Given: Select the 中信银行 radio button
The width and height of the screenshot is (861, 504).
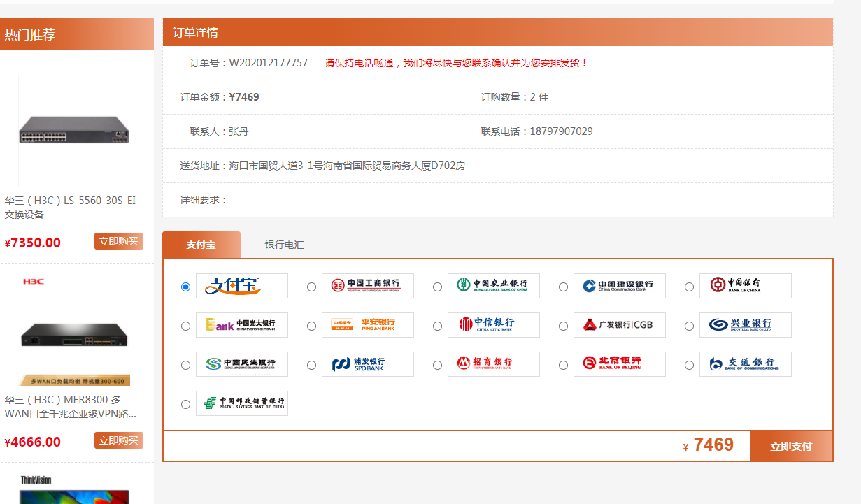Looking at the screenshot, I should (x=437, y=326).
